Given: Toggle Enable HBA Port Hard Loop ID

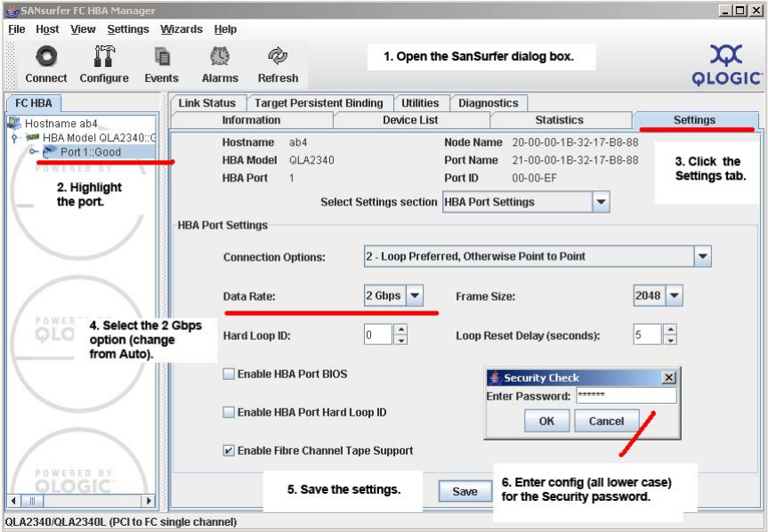Looking at the screenshot, I should pos(228,412).
